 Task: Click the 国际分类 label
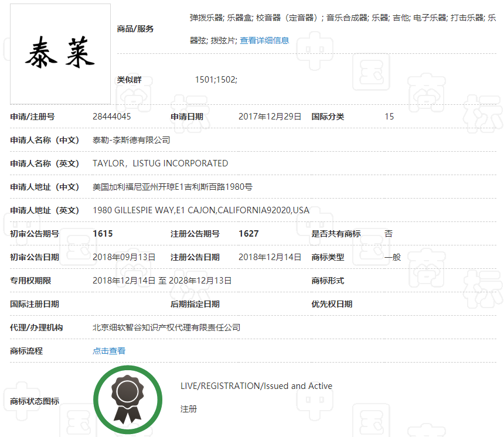point(328,117)
